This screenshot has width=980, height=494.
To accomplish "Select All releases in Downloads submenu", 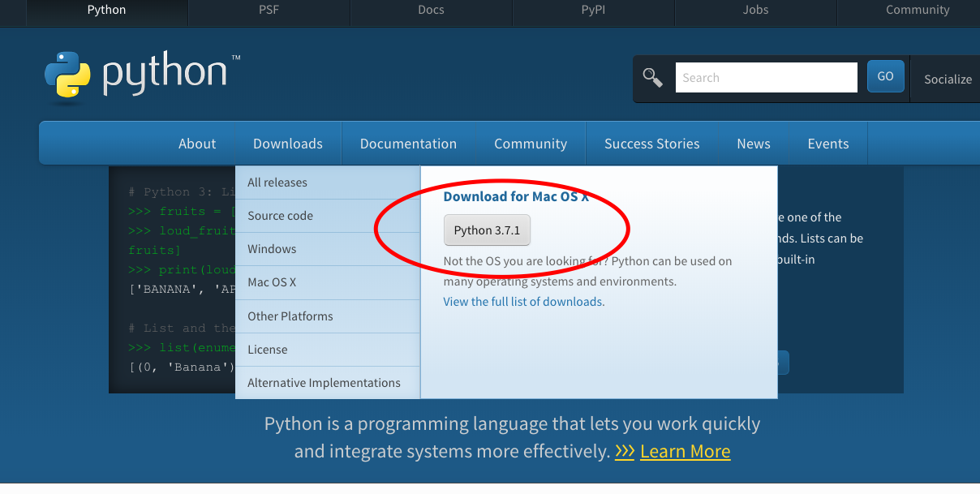I will [x=328, y=183].
